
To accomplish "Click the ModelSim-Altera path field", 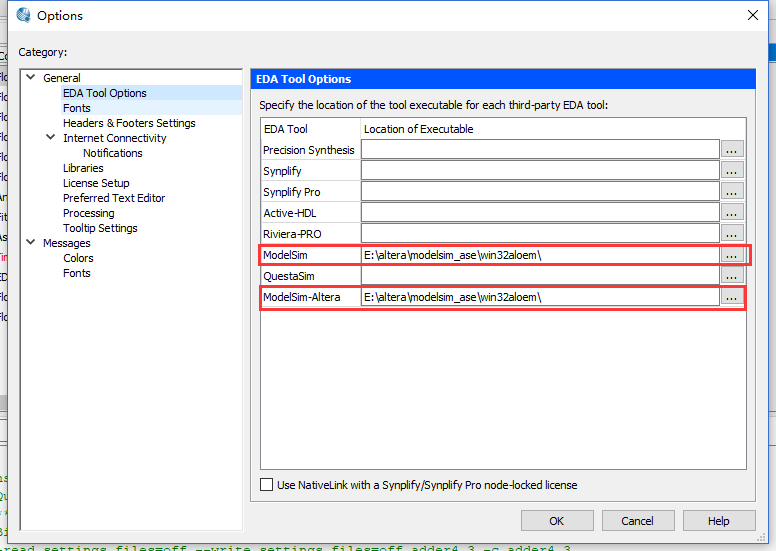I will [x=540, y=297].
